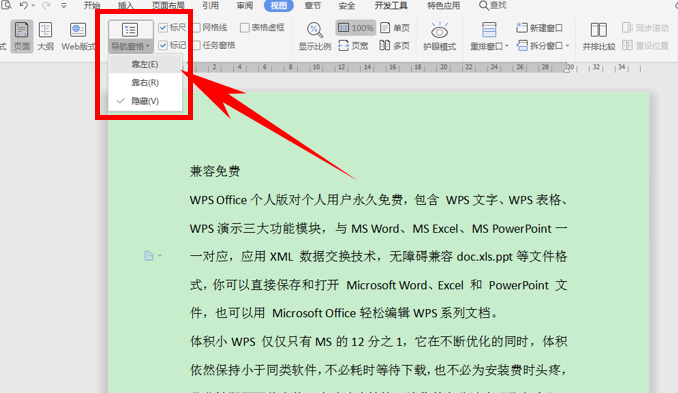Click the search (查找) magnifier icon
The width and height of the screenshot is (678, 393).
[x=484, y=5]
